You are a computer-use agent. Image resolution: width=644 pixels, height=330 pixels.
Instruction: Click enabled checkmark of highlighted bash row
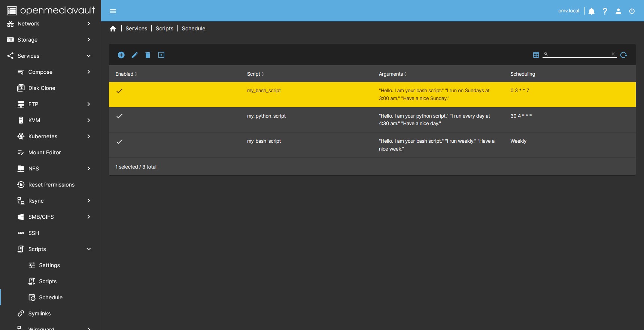[119, 91]
